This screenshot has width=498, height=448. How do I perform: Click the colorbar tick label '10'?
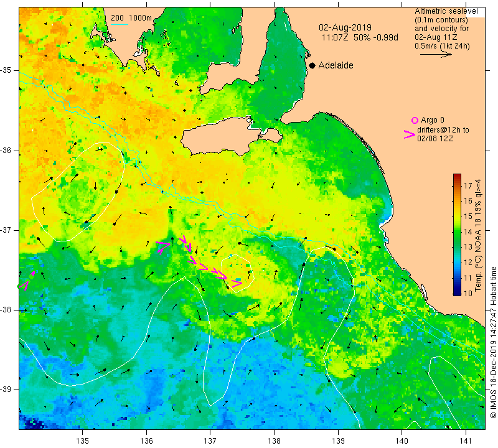tap(468, 293)
